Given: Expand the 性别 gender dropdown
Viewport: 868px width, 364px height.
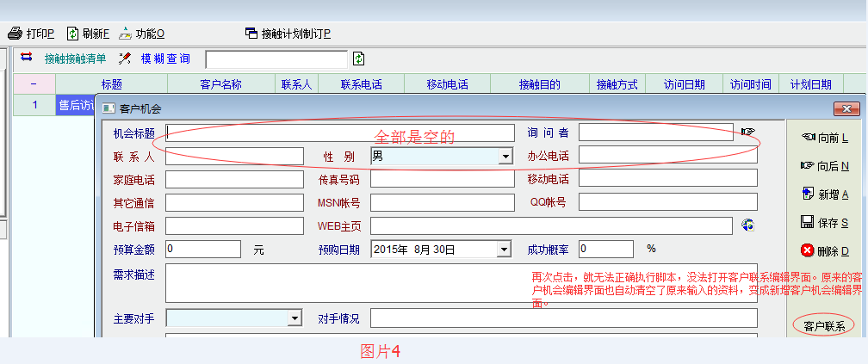Looking at the screenshot, I should [505, 156].
